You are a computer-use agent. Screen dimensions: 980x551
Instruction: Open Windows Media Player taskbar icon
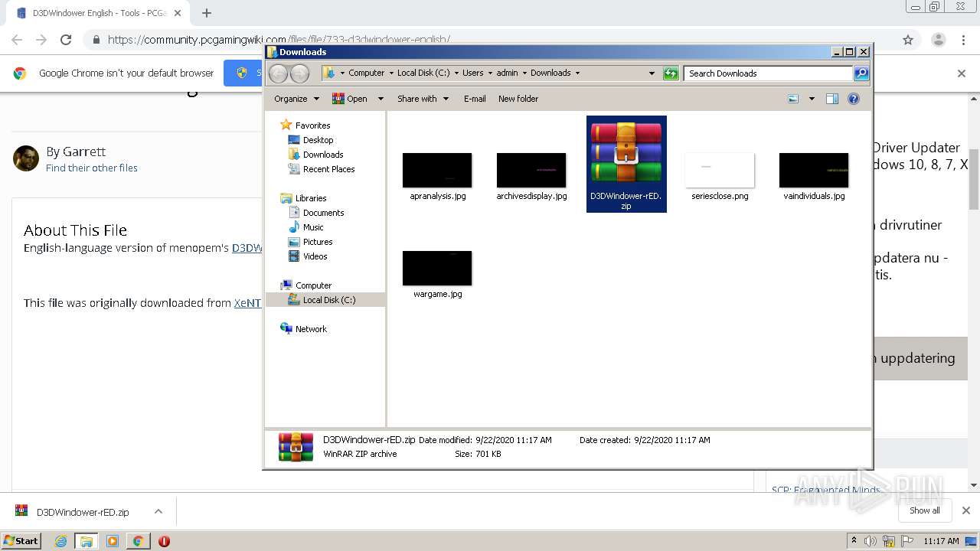pos(113,541)
